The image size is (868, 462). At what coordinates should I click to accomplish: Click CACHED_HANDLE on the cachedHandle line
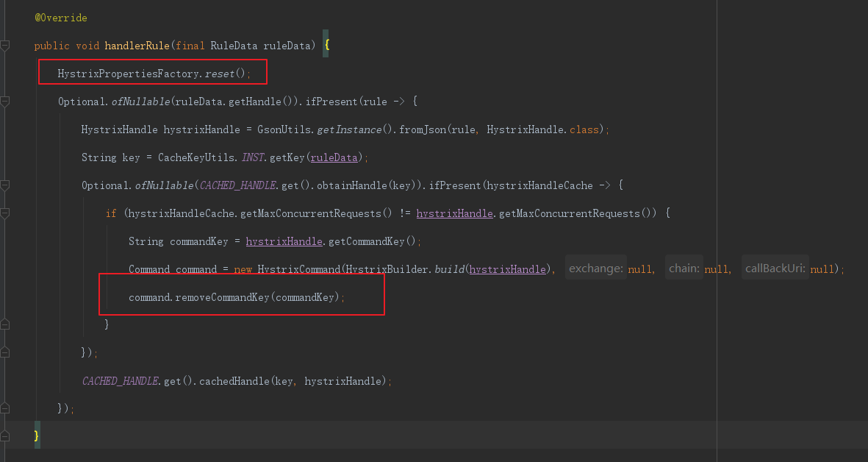tap(120, 381)
